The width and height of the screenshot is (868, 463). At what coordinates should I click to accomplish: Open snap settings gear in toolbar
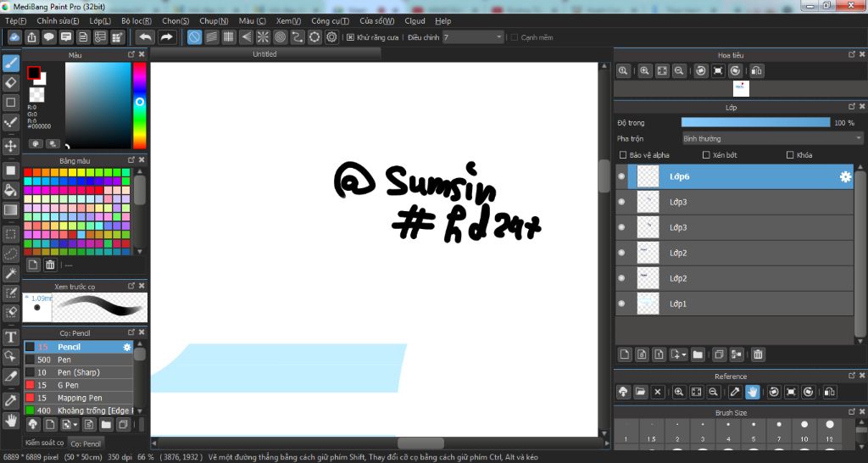(x=331, y=37)
